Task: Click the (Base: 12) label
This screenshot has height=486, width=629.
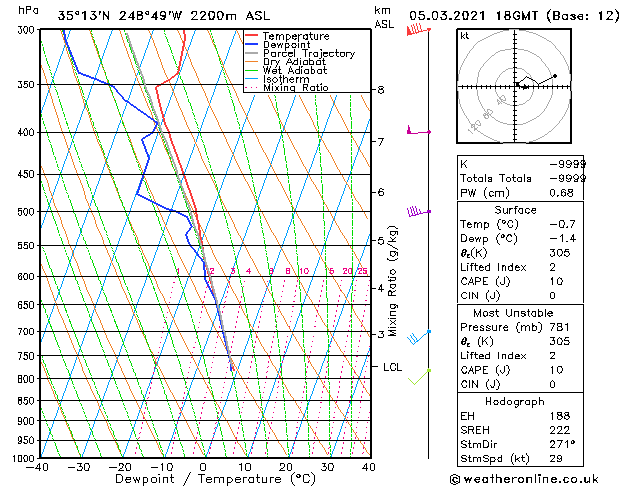Action: (x=582, y=16)
